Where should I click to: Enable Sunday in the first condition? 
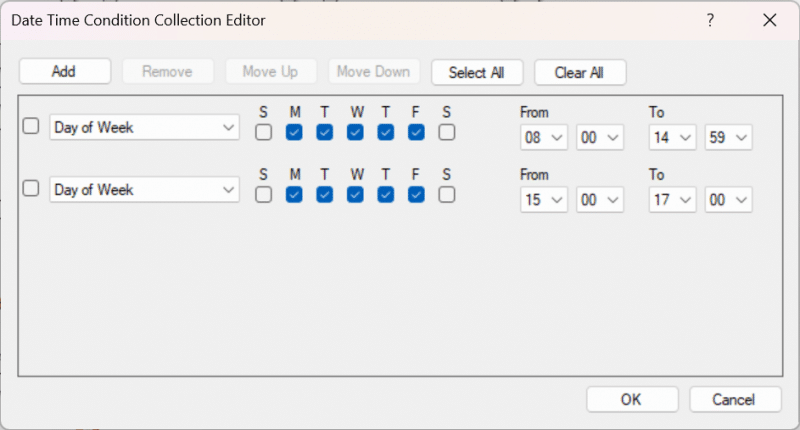point(263,133)
